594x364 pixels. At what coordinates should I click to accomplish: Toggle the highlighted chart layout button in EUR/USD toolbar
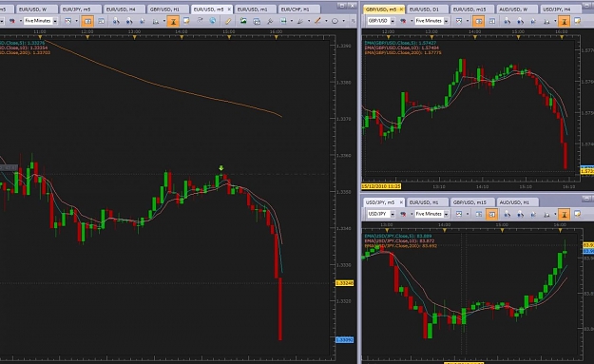pos(87,21)
